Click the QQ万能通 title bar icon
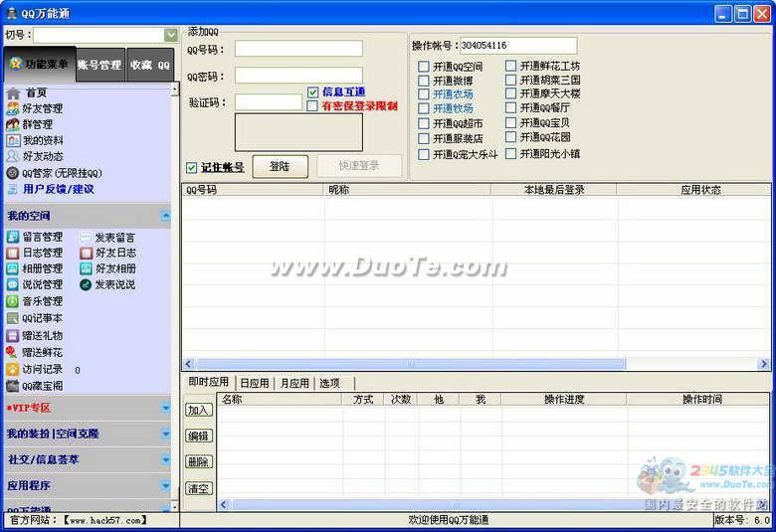 [11, 13]
